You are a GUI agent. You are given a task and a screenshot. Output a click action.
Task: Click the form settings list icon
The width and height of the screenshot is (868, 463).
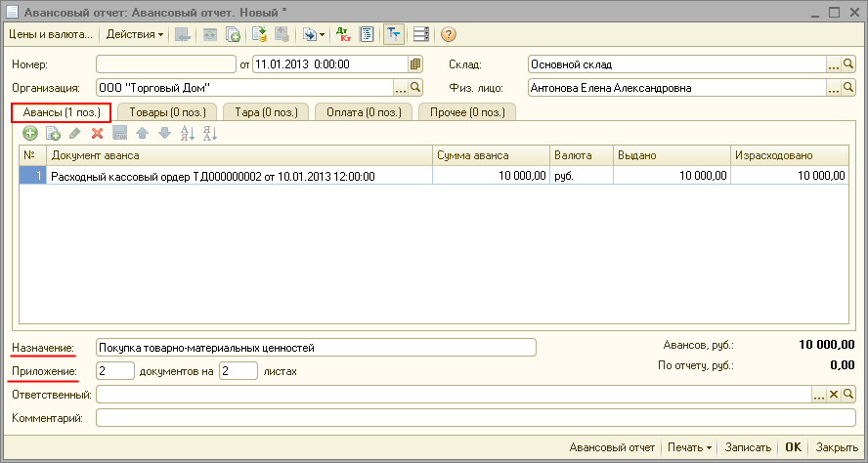click(x=421, y=34)
